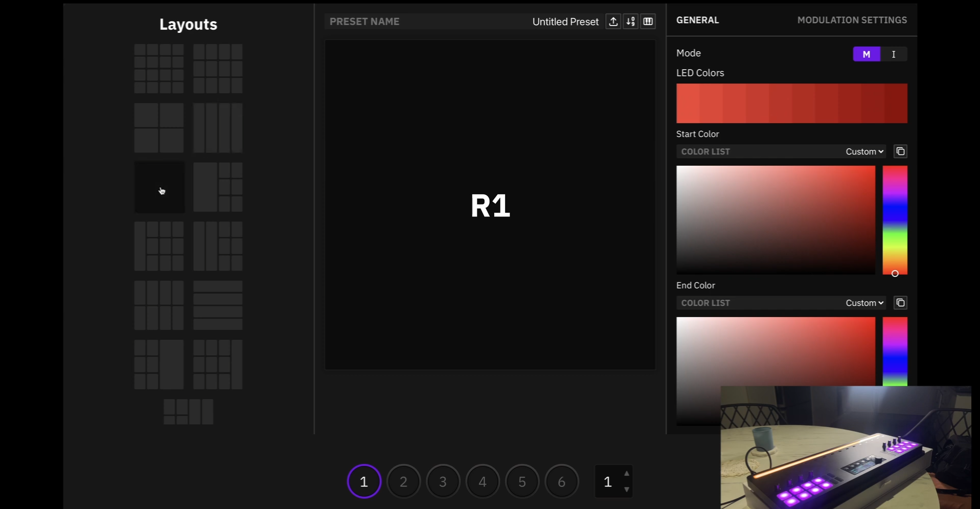Screen dimensions: 980x509
Task: Increase the number stepper with the up arrow
Action: click(x=627, y=473)
